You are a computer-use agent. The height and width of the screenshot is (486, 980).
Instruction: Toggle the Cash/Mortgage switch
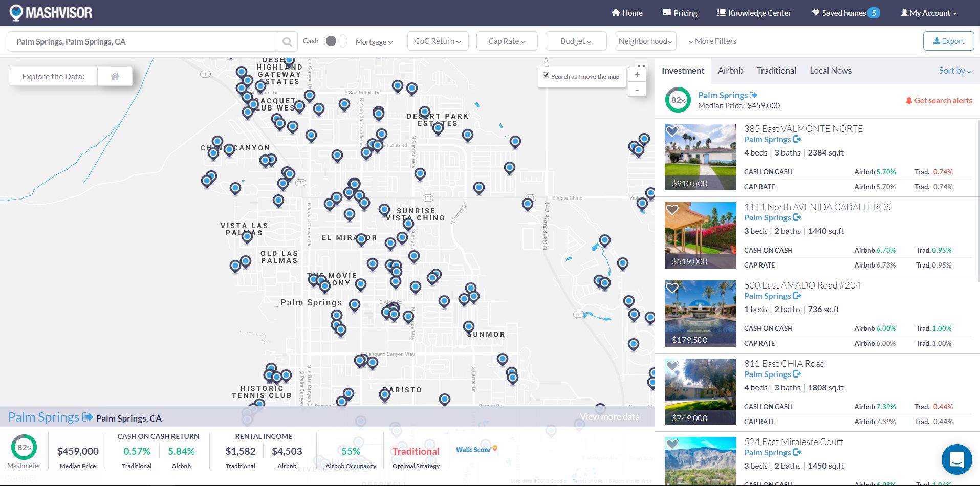335,41
